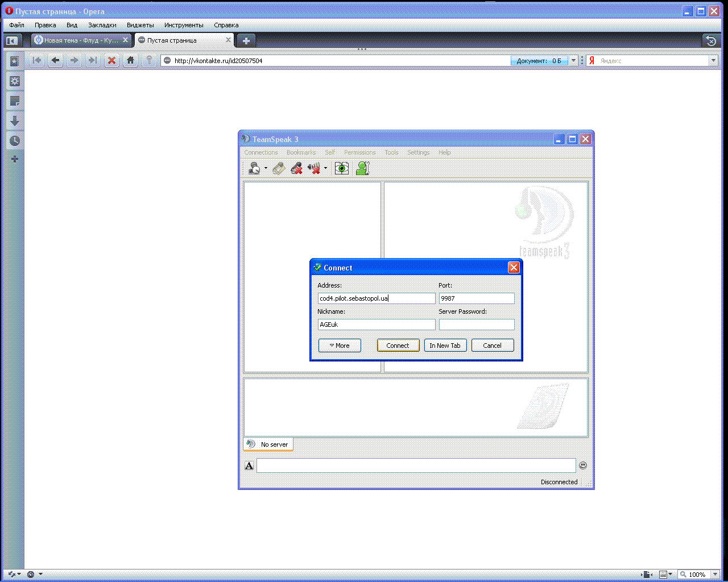Close the Пустая страница tab
This screenshot has height=582, width=728.
point(229,40)
